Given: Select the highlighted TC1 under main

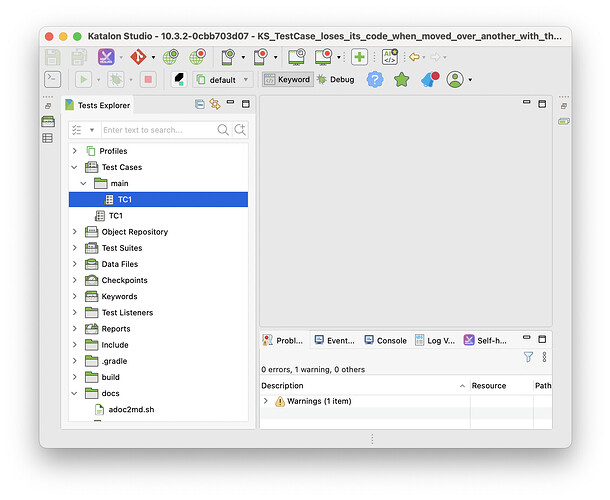Looking at the screenshot, I should 158,200.
